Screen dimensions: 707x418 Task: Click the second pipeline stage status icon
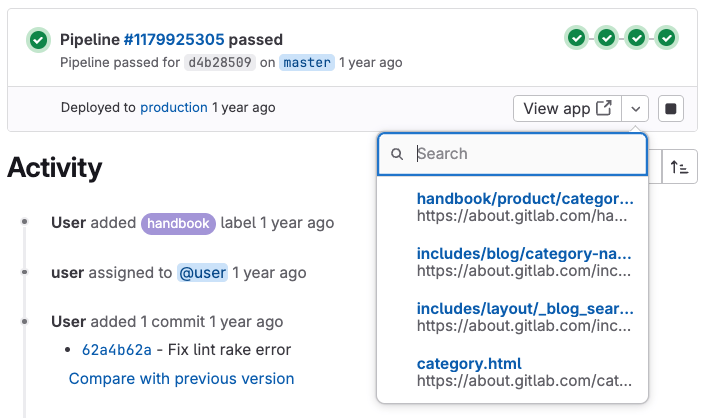[606, 38]
